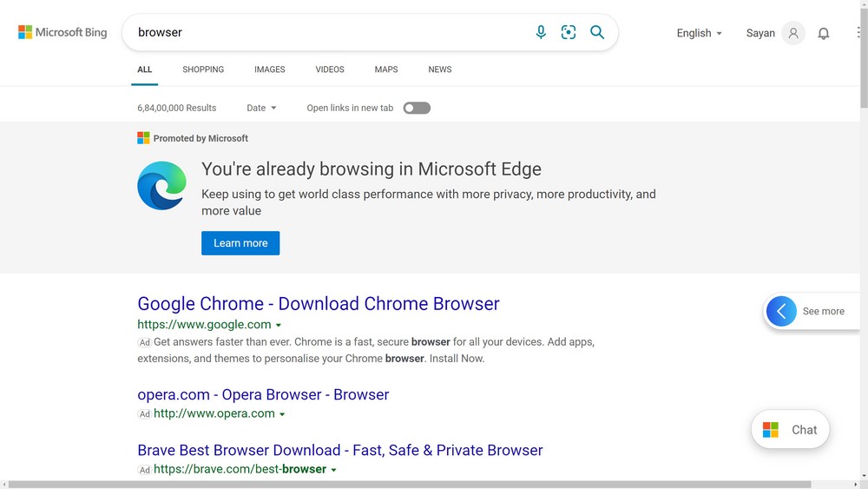Open the Date filter dropdown
The width and height of the screenshot is (868, 489).
(261, 108)
